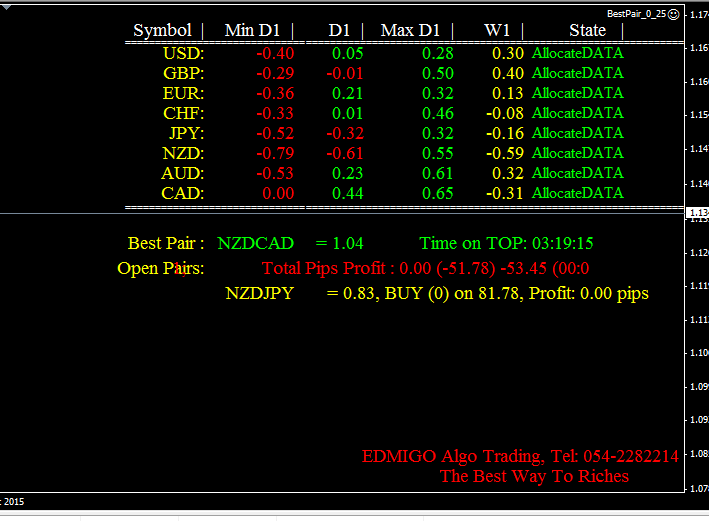Click the NZDCAD best pair name
The height and width of the screenshot is (521, 709).
(x=255, y=243)
